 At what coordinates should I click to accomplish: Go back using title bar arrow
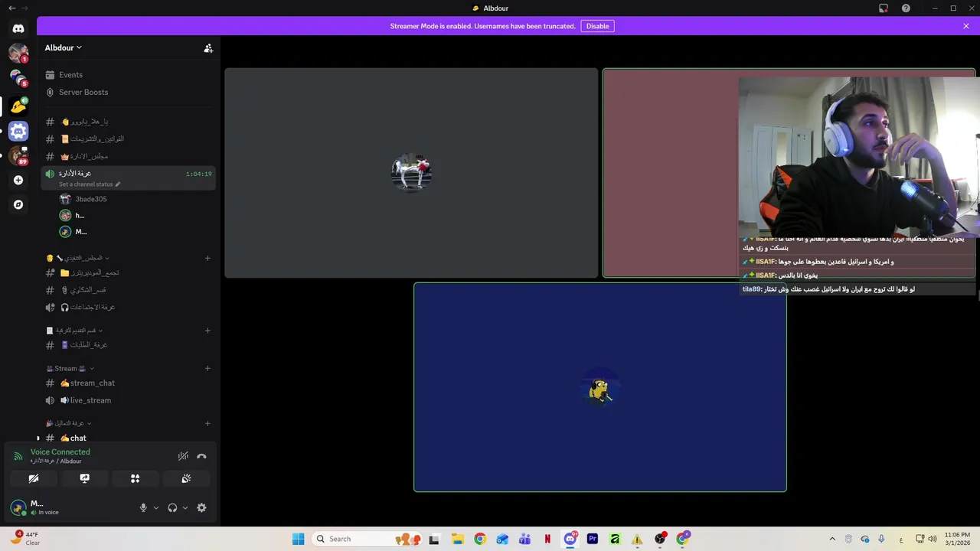click(11, 8)
